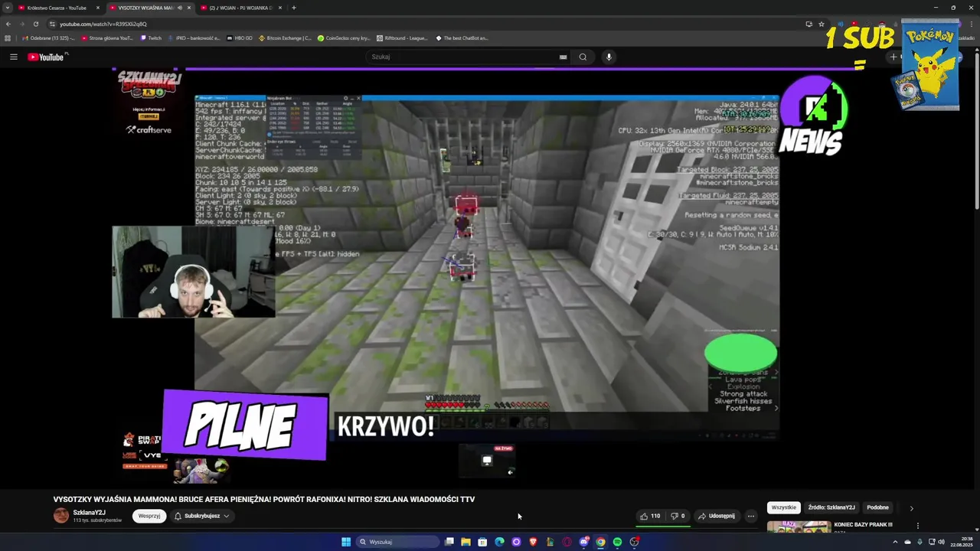This screenshot has width=980, height=551.
Task: Dislike the video with thumbs down
Action: (678, 516)
